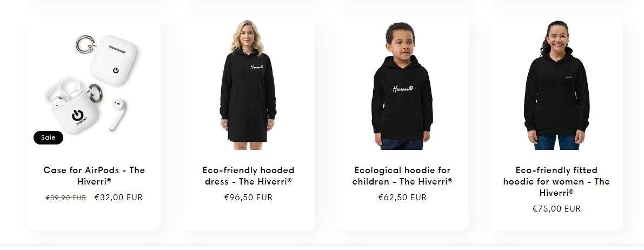
Task: Click the Hiverri power logo on lower case
Action: [x=78, y=116]
